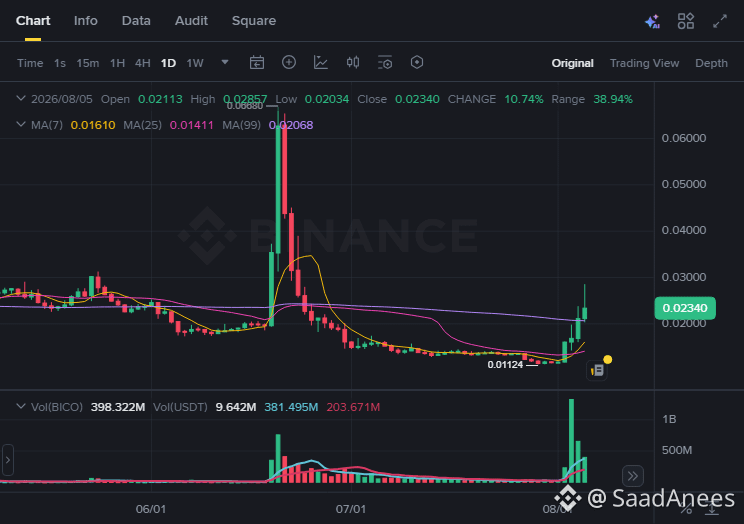Select the candlestick chart type icon

coord(353,62)
